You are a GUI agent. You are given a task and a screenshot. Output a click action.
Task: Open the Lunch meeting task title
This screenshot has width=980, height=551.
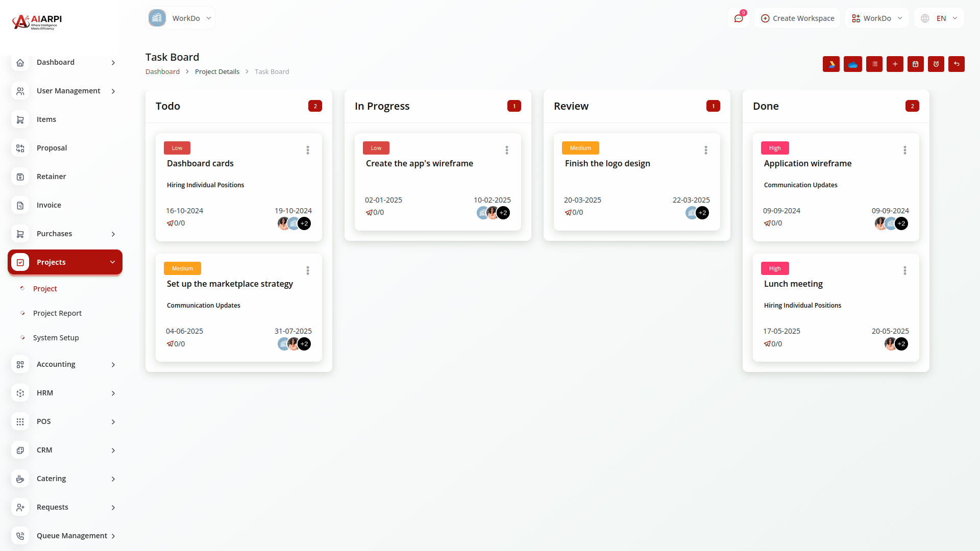[x=793, y=284]
